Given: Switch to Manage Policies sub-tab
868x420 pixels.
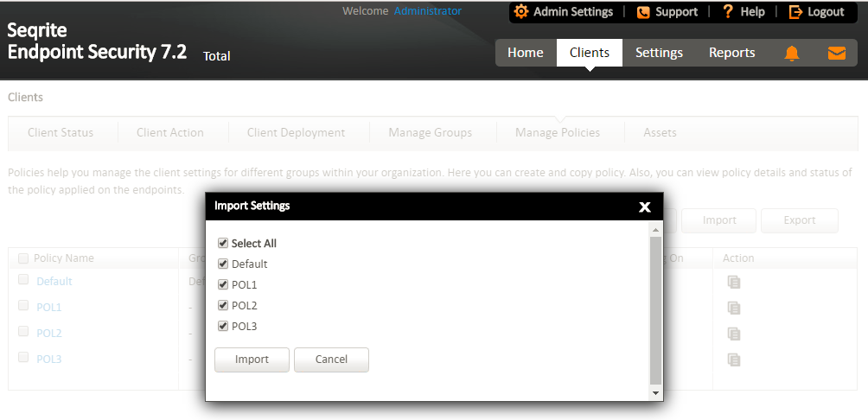Looking at the screenshot, I should click(558, 133).
